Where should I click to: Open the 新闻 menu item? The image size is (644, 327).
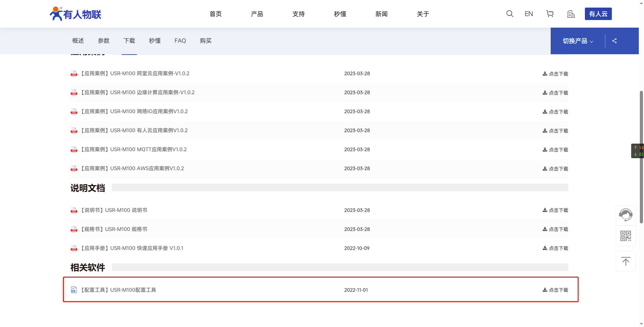click(x=382, y=14)
